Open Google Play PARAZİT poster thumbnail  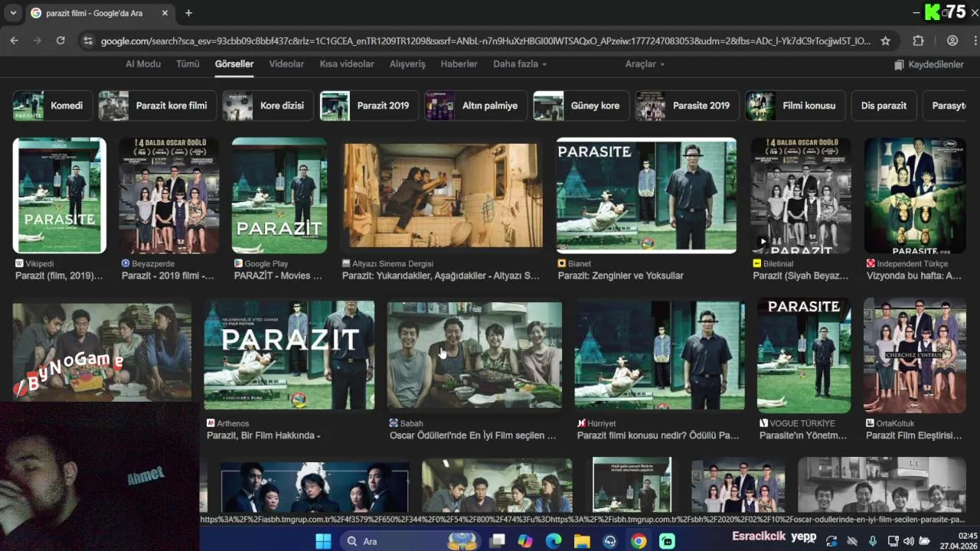click(279, 195)
